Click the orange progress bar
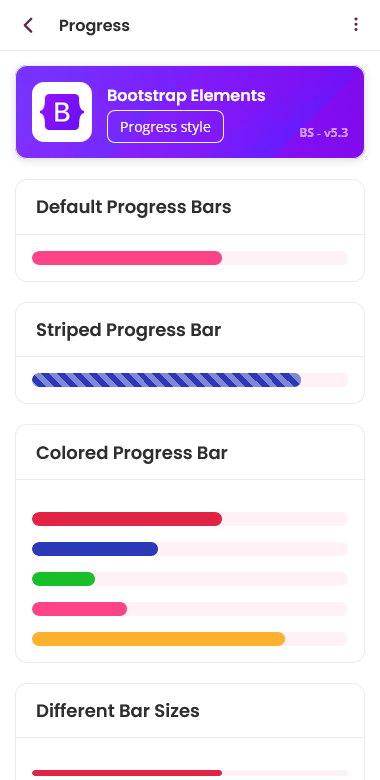 (x=159, y=639)
